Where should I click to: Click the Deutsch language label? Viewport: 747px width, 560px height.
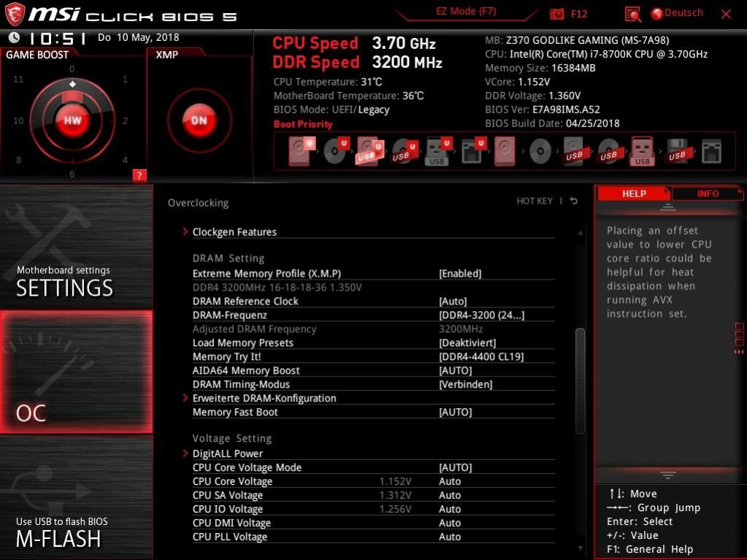[683, 13]
